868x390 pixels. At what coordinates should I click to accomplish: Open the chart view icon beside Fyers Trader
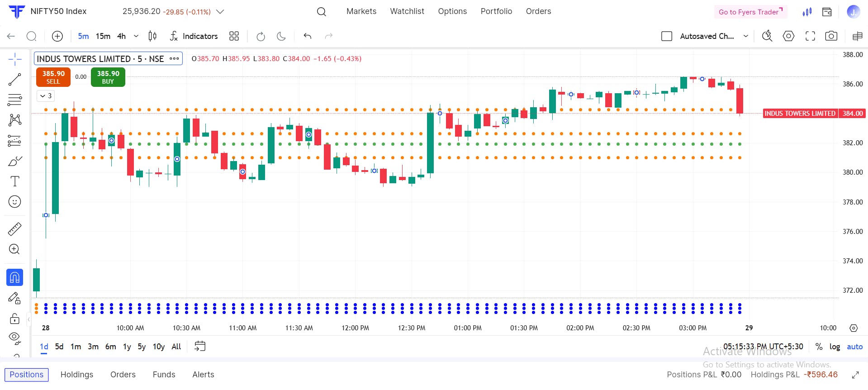coord(807,12)
